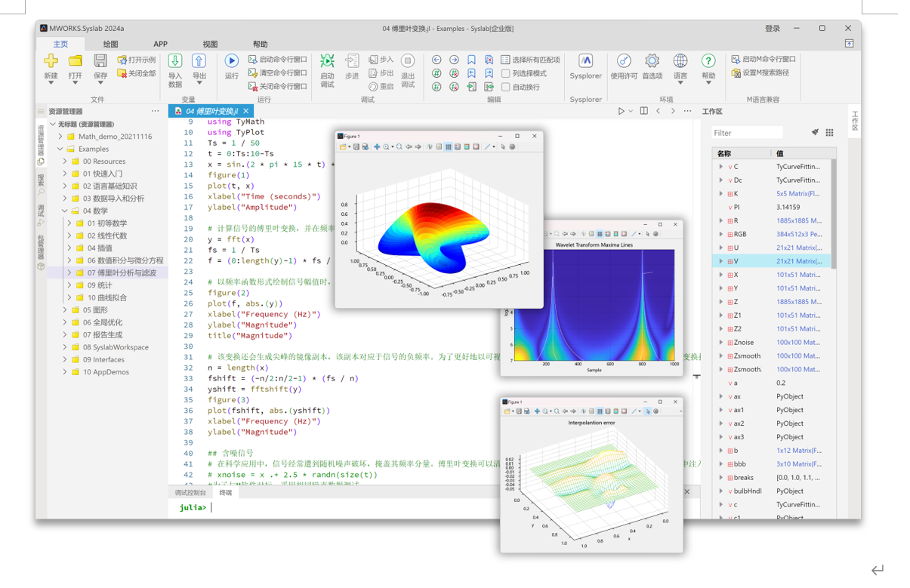Expand the 00 Resources folder
910x588 pixels.
point(65,162)
